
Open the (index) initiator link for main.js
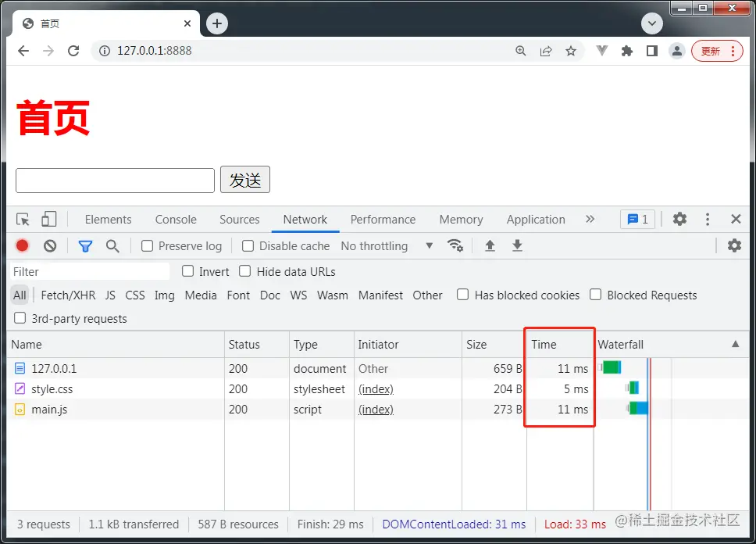tap(376, 410)
